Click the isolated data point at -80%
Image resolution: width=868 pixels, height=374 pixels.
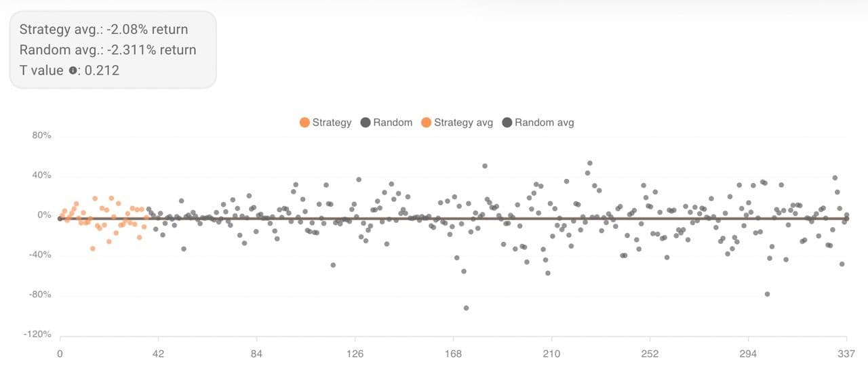[767, 294]
